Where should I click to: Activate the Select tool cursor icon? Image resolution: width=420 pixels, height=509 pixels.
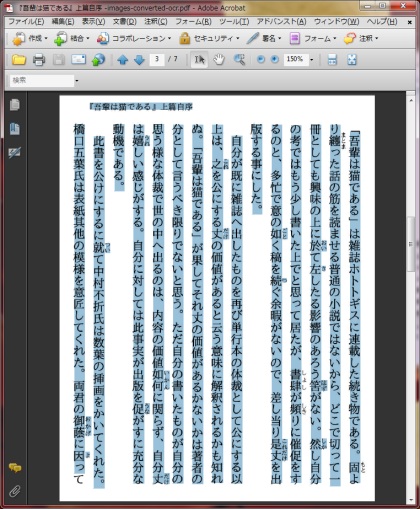point(199,60)
